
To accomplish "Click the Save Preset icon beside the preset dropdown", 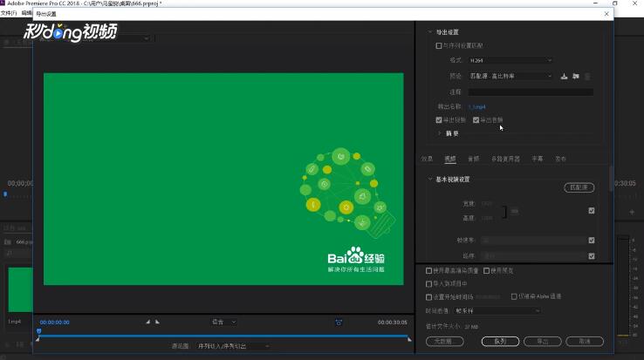I will 564,77.
